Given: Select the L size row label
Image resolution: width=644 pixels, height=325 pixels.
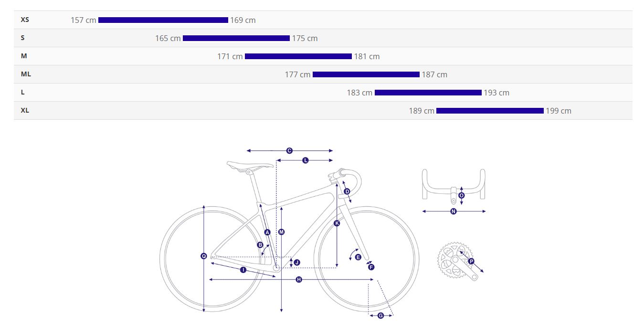Looking at the screenshot, I should 22,92.
